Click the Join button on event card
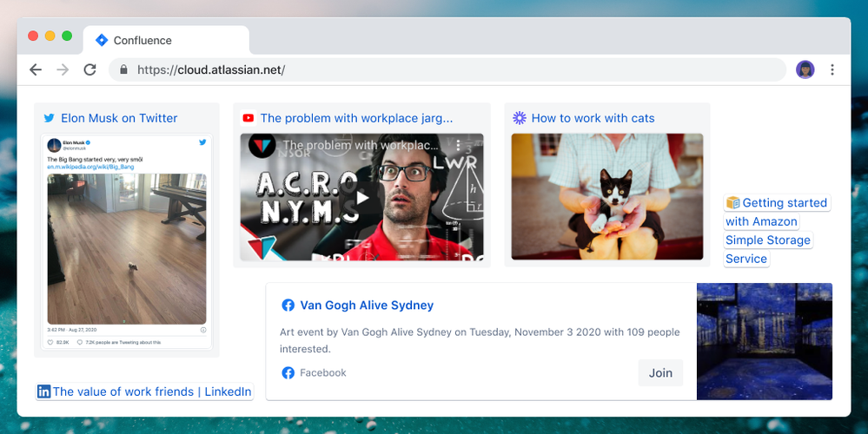The width and height of the screenshot is (868, 434). pos(660,372)
